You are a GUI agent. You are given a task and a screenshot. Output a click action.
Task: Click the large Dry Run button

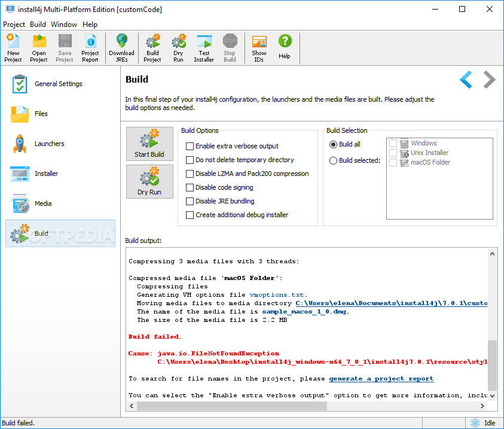(149, 181)
